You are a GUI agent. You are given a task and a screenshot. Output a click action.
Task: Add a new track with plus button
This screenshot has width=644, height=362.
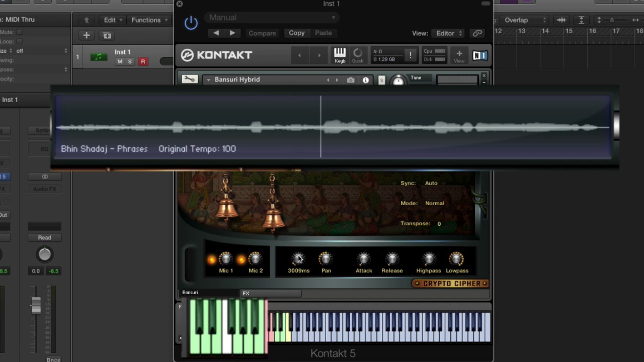tap(87, 35)
